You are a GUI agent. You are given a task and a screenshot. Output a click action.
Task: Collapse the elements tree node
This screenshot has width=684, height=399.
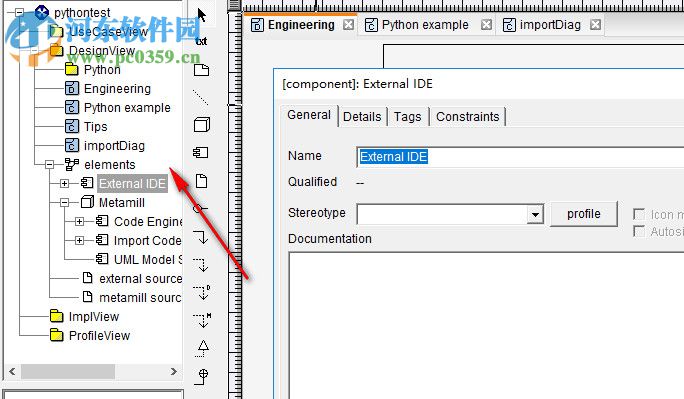coord(49,164)
